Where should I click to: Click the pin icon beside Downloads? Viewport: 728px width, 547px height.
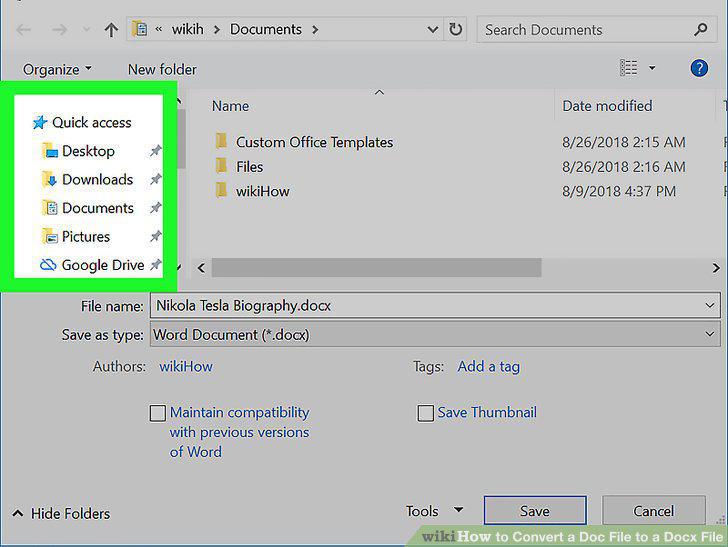click(x=155, y=179)
